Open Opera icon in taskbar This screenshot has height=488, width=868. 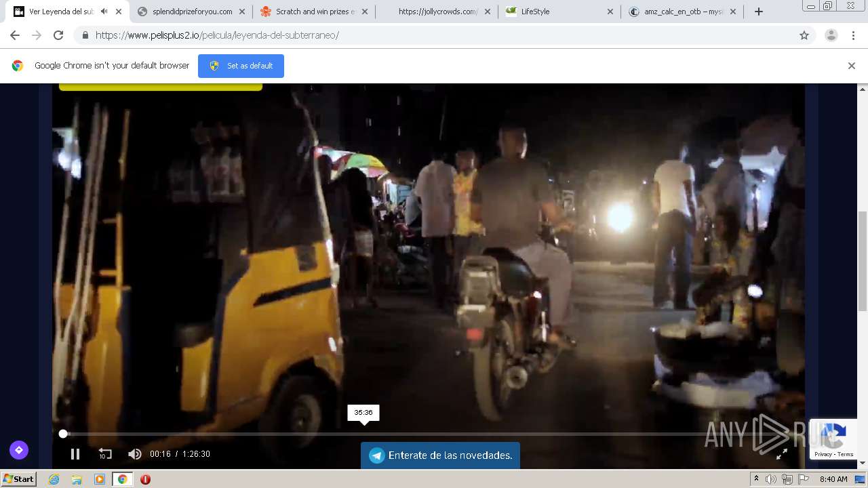tap(145, 479)
